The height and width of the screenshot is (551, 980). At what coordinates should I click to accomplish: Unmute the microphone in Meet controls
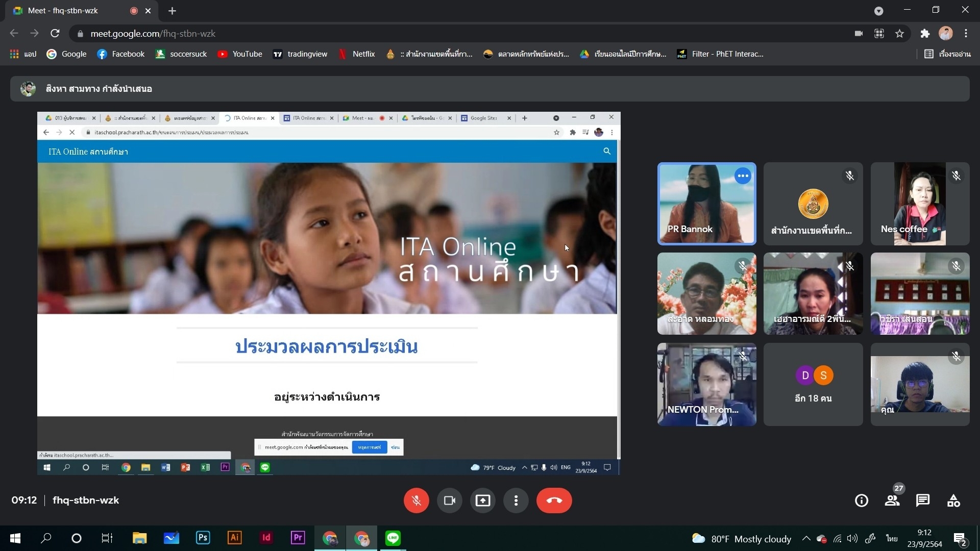[416, 500]
